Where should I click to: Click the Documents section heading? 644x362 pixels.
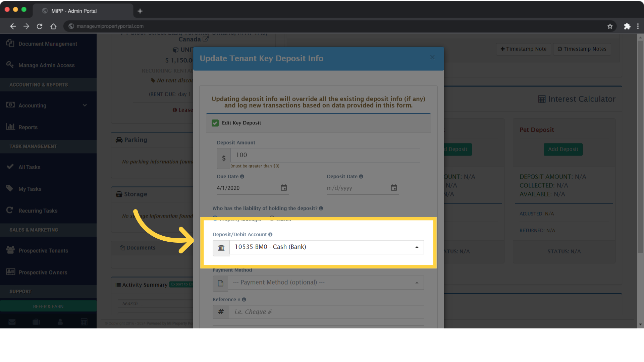coord(138,248)
